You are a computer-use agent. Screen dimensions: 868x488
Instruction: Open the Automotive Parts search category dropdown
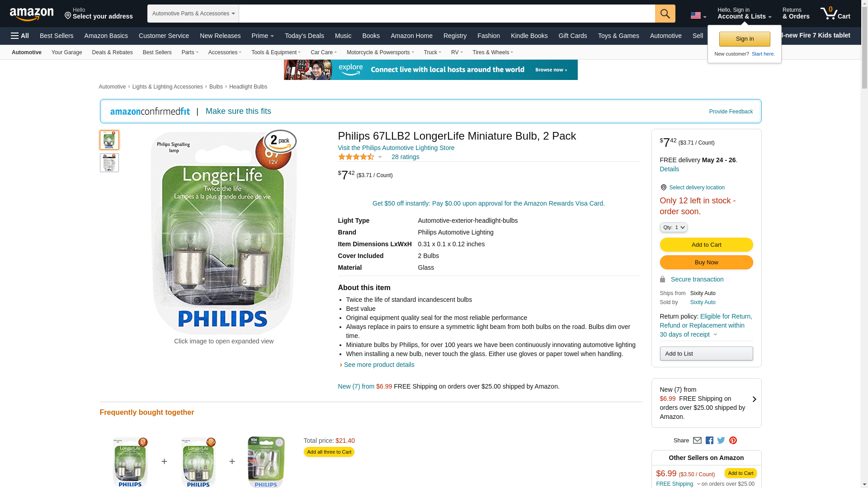(x=193, y=14)
